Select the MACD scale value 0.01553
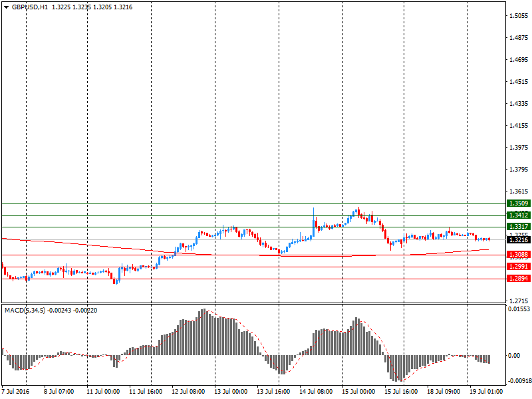Screen dimensions: 532x399 (519, 309)
